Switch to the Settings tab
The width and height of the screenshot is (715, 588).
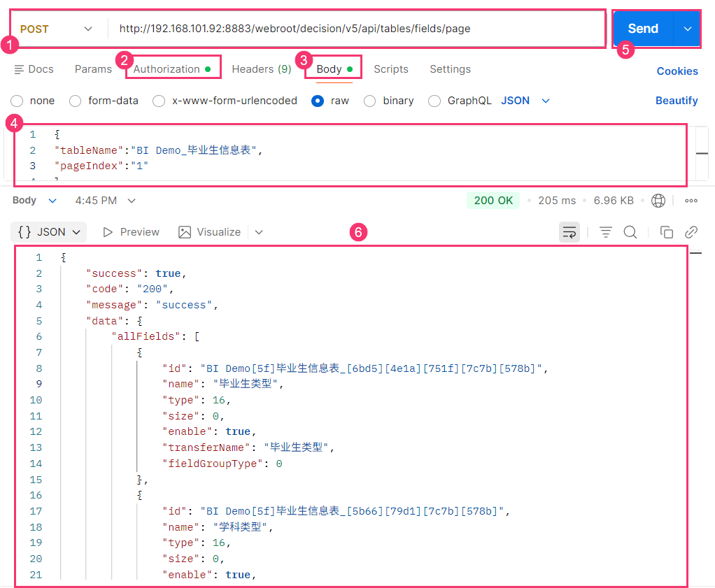(x=450, y=69)
